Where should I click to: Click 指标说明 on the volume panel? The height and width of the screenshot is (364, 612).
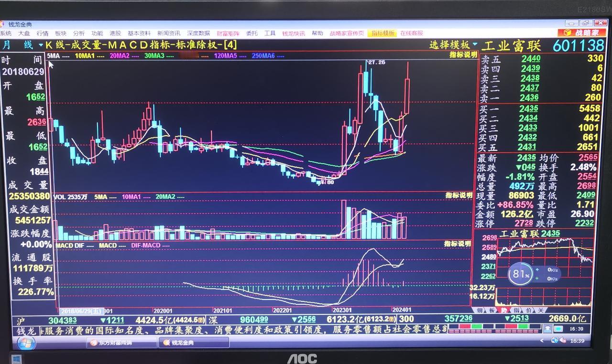click(x=459, y=195)
